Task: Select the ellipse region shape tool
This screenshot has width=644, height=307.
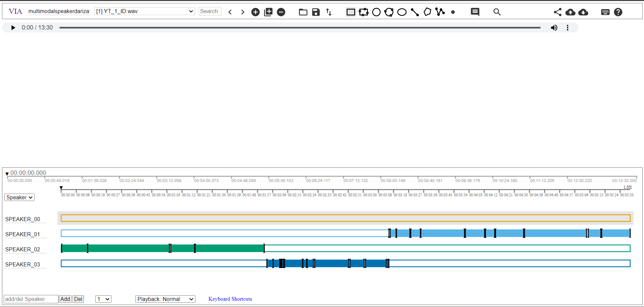Action: coord(402,12)
